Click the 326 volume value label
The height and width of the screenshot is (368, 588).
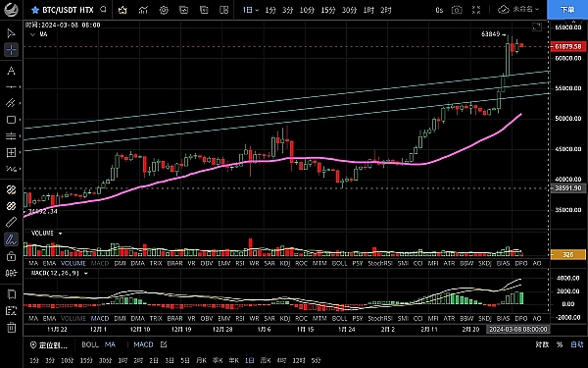pyautogui.click(x=568, y=254)
